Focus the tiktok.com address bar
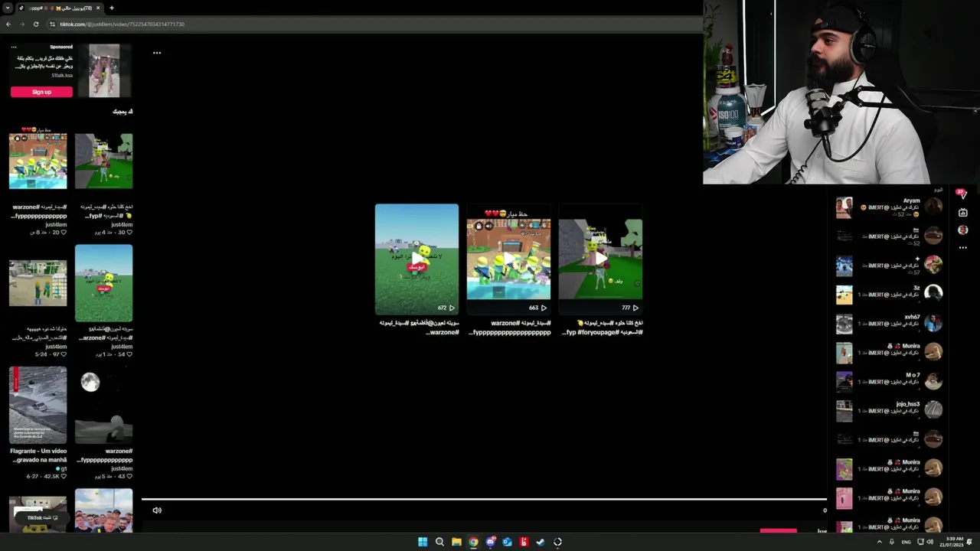980x551 pixels. 375,24
